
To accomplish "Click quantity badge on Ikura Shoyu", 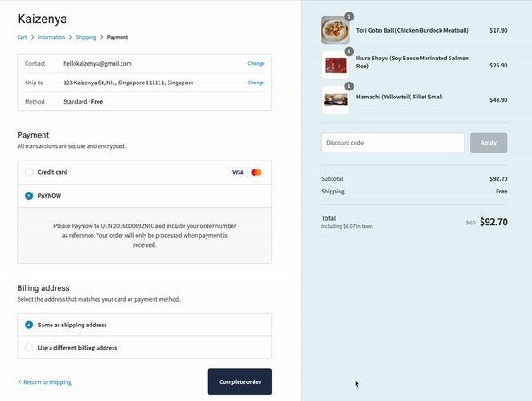I will (348, 51).
